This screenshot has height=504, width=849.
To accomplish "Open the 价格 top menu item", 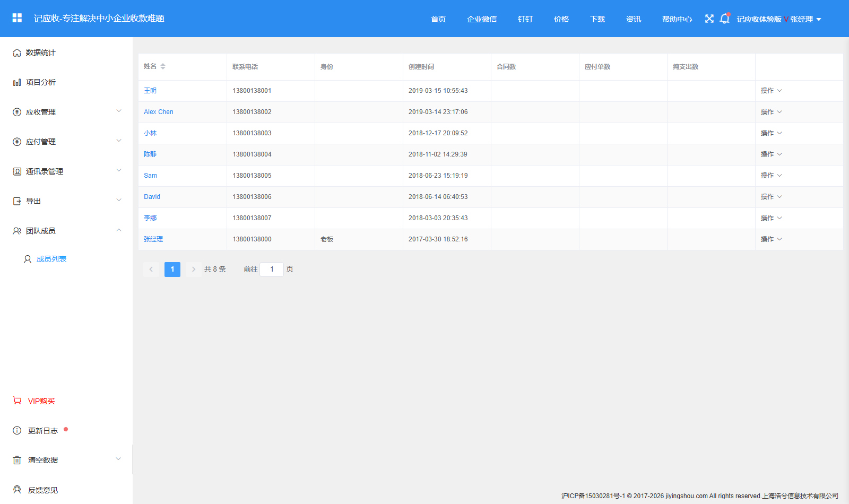I will (x=561, y=19).
